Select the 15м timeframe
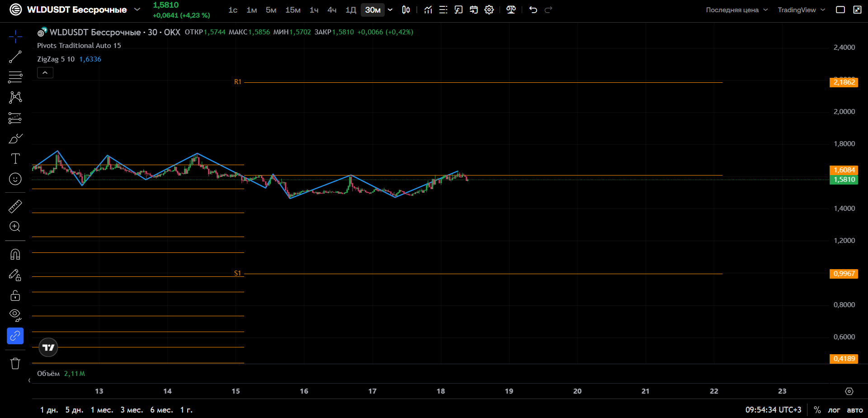The height and width of the screenshot is (418, 868). [293, 10]
